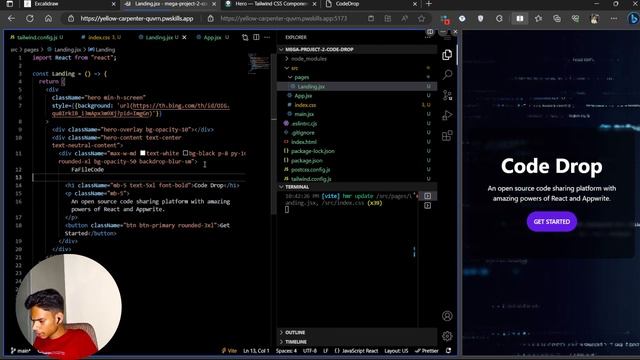Click the code minimap in the editor
The height and width of the screenshot is (360, 640).
(x=259, y=63)
